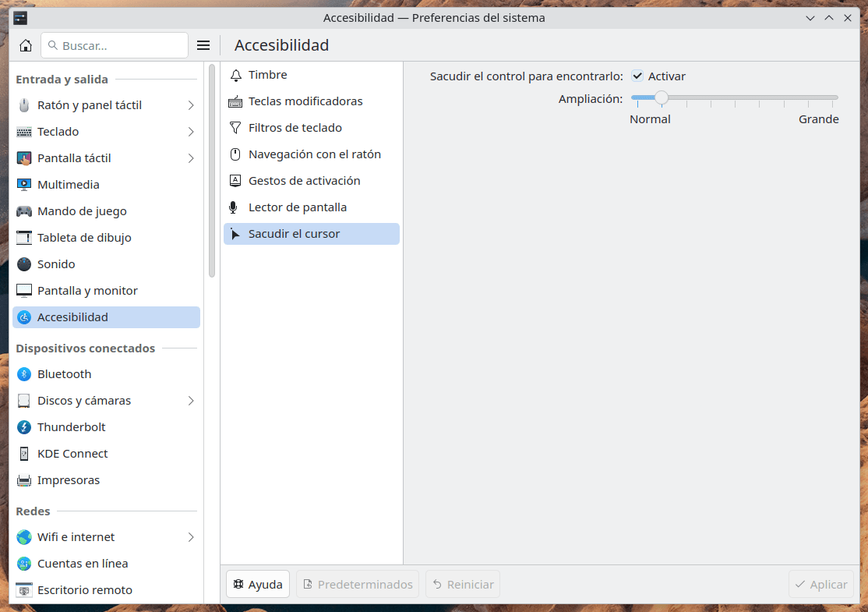868x612 pixels.
Task: Click the home icon button
Action: pos(26,45)
